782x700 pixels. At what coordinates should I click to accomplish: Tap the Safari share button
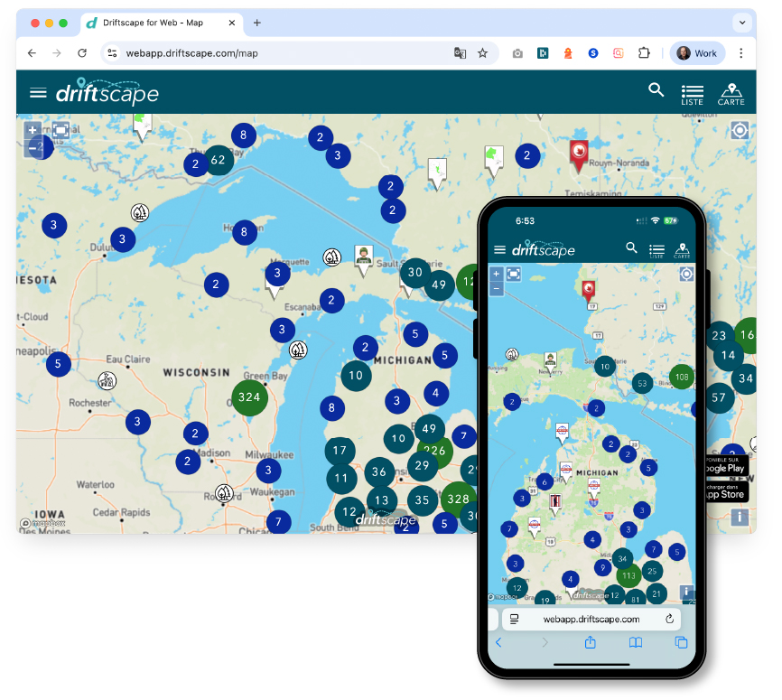[x=590, y=642]
